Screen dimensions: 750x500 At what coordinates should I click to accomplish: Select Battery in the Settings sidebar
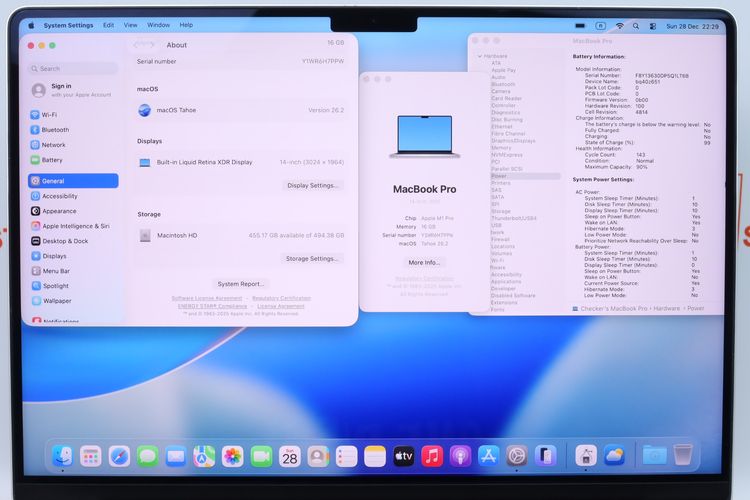click(x=73, y=160)
